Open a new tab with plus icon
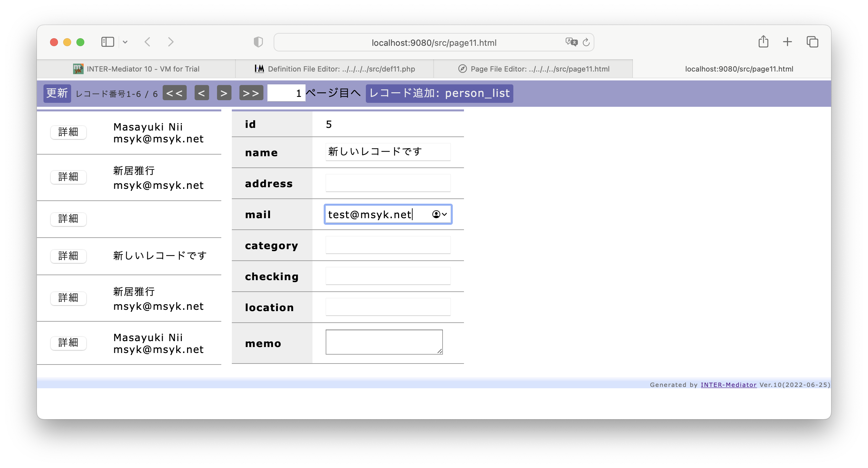 click(x=787, y=42)
